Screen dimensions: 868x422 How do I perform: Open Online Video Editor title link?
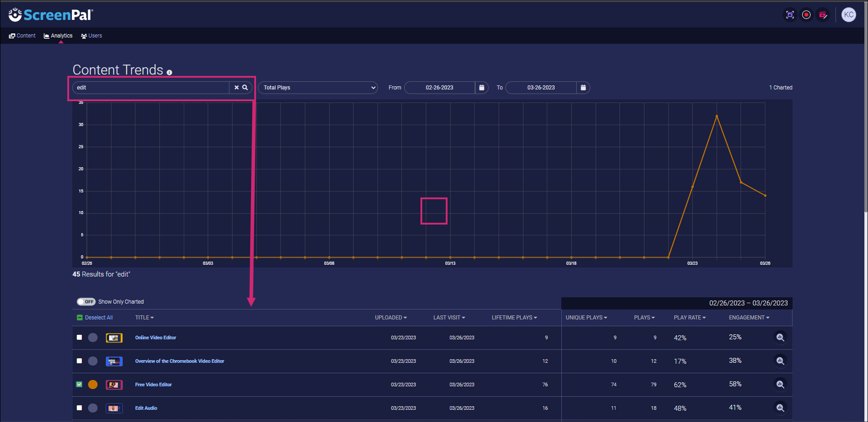(x=156, y=338)
